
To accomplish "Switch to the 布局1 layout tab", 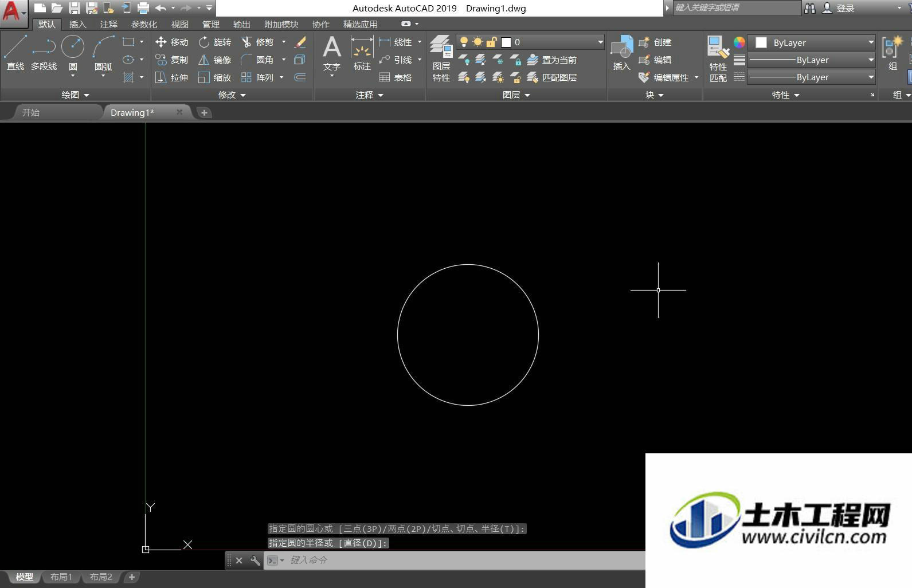I will tap(61, 577).
